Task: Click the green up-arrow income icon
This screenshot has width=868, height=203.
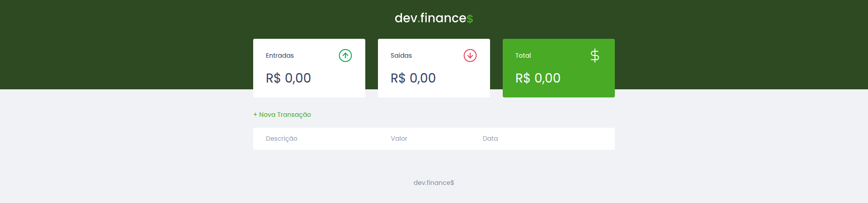Action: [345, 55]
